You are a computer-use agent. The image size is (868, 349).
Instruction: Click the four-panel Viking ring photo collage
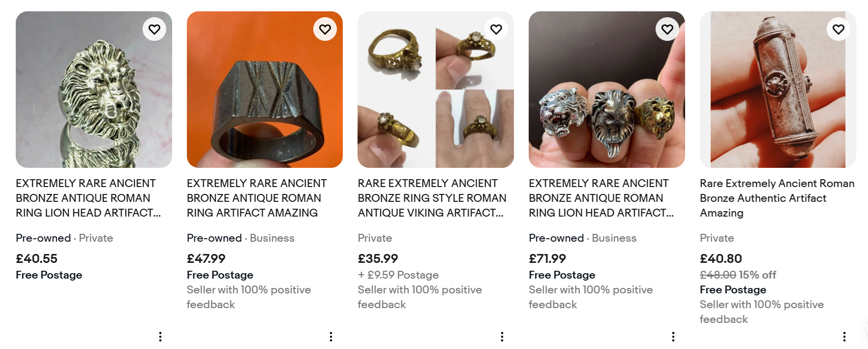pos(436,89)
